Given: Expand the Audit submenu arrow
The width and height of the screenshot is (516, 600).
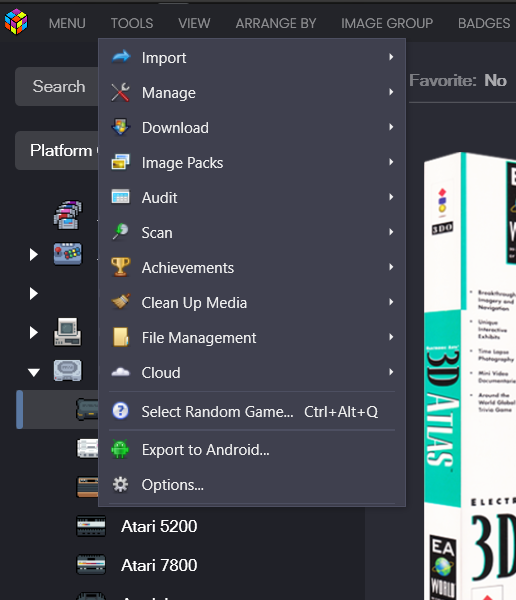Looking at the screenshot, I should [x=391, y=197].
